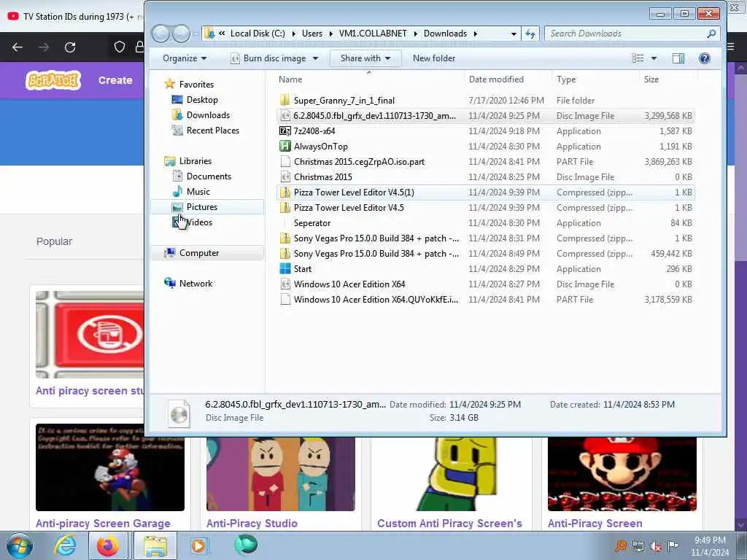Open Recent Places in sidebar
The width and height of the screenshot is (747, 560).
click(212, 130)
